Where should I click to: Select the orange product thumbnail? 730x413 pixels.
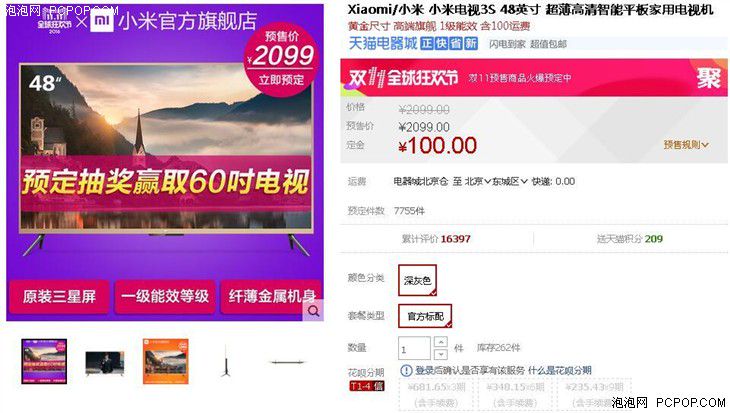(x=166, y=361)
